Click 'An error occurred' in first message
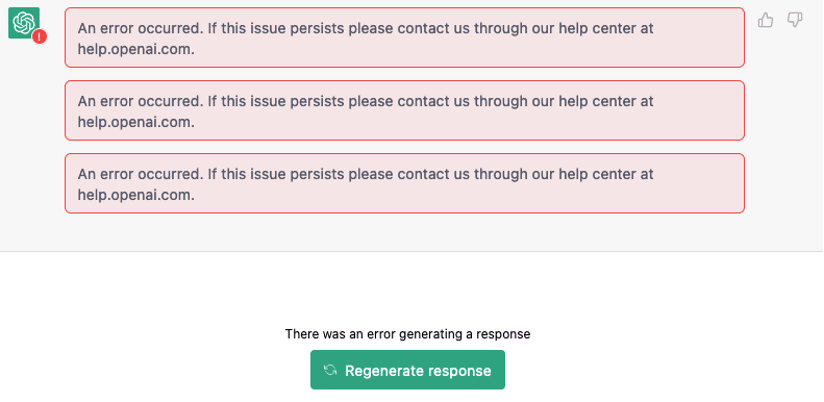824x402 pixels. [139, 28]
